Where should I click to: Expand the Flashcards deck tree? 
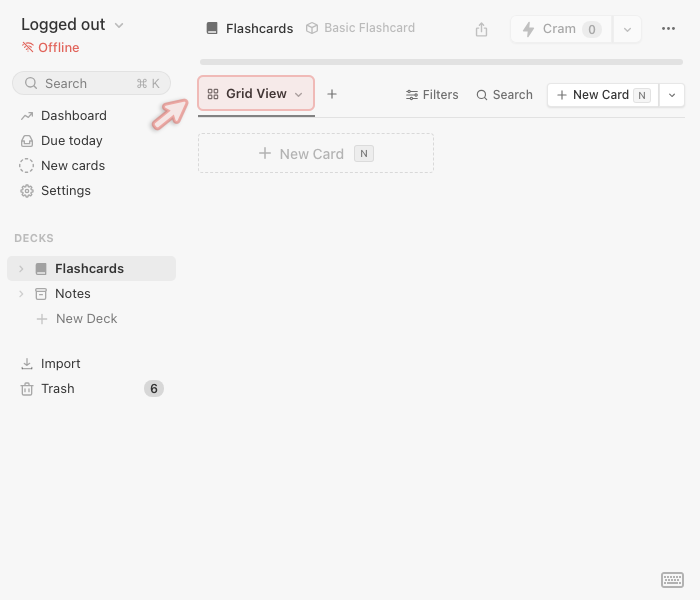pos(20,269)
